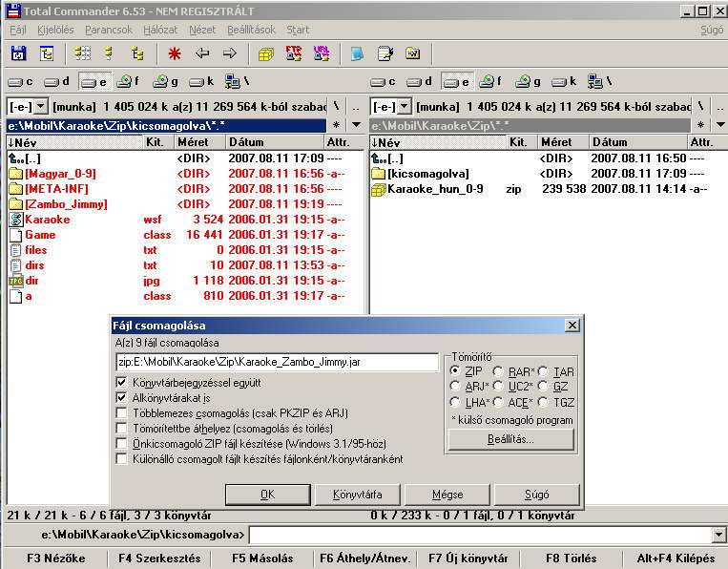The width and height of the screenshot is (728, 569).
Task: Click the dir jpg file icon
Action: [16, 281]
